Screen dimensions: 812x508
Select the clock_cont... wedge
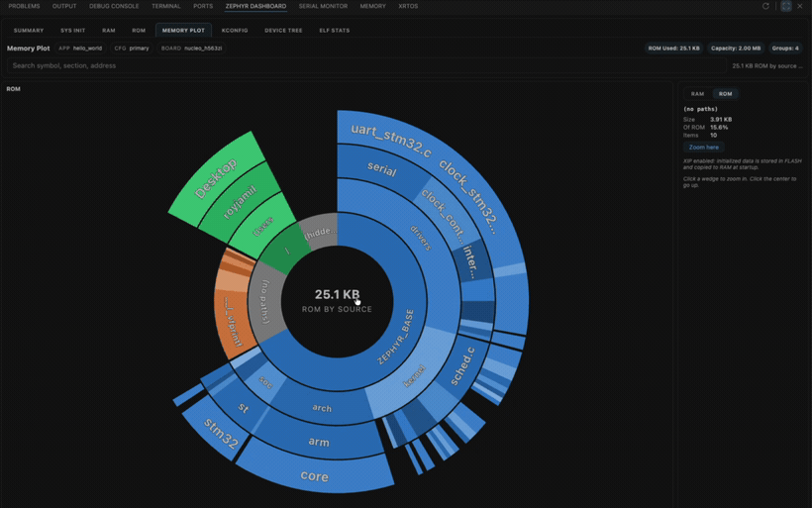point(444,216)
